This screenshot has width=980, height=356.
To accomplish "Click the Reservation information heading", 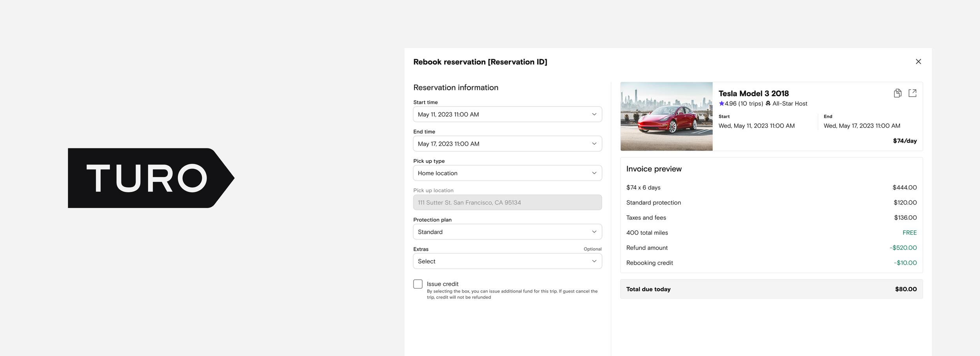I will (456, 87).
